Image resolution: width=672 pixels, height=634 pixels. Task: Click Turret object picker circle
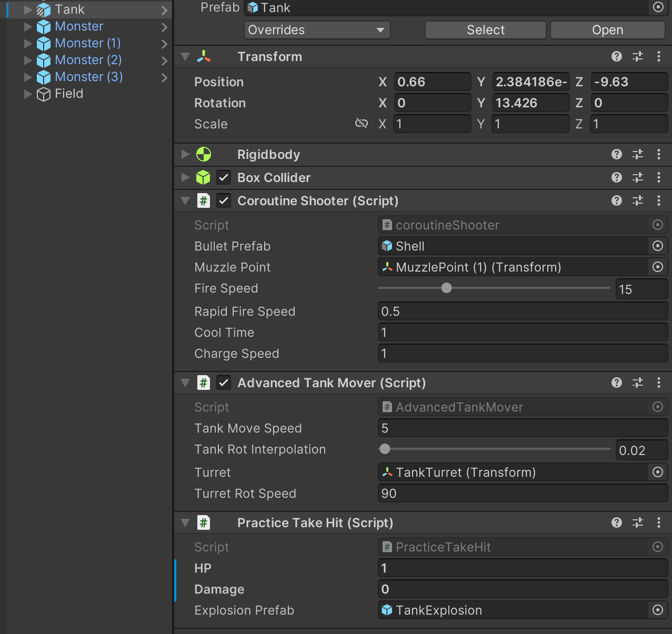658,472
